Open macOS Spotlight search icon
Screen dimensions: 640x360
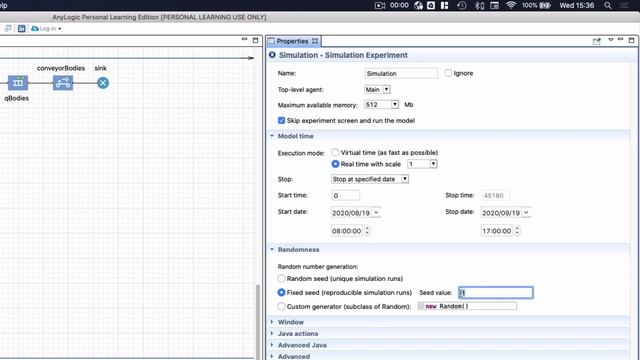tap(608, 5)
